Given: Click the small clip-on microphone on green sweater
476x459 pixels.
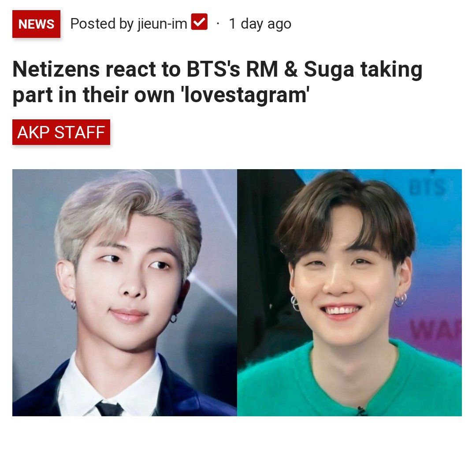Looking at the screenshot, I should tap(361, 411).
